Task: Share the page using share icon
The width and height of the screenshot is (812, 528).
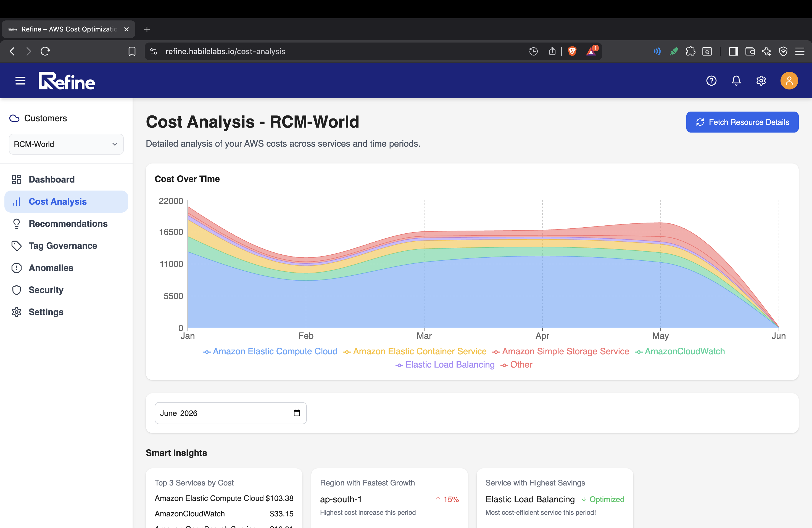Action: click(x=552, y=52)
